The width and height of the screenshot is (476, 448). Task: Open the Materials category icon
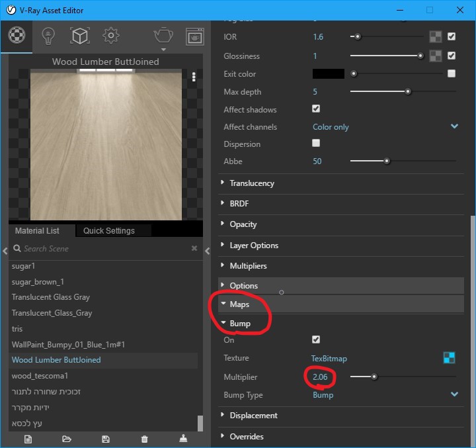17,36
